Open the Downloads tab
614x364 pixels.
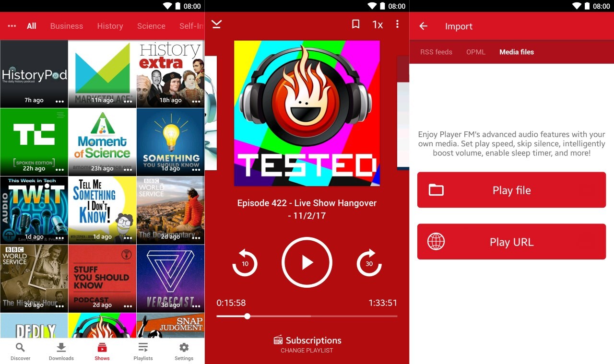point(61,351)
